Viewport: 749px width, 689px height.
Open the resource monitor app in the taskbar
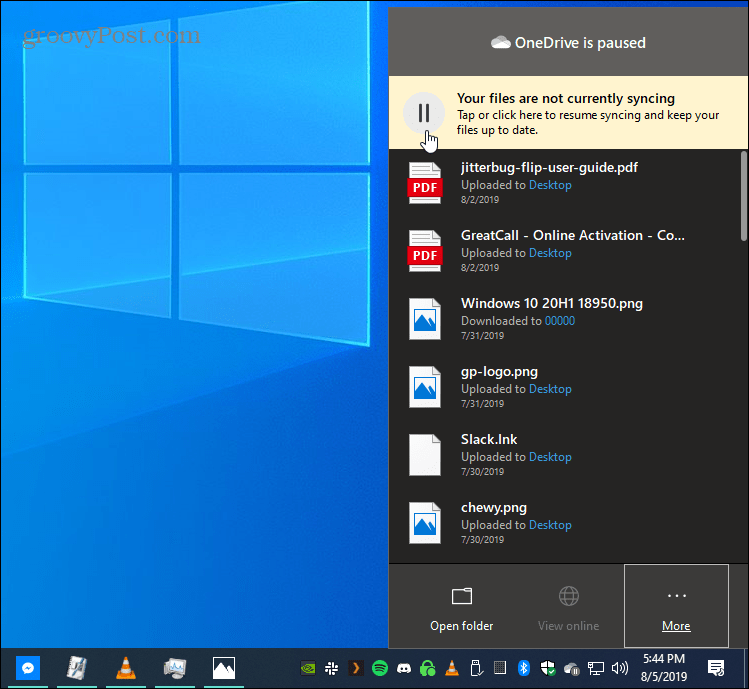[174, 667]
